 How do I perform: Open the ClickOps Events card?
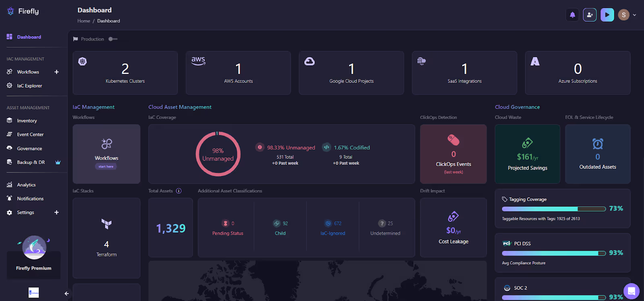point(454,154)
